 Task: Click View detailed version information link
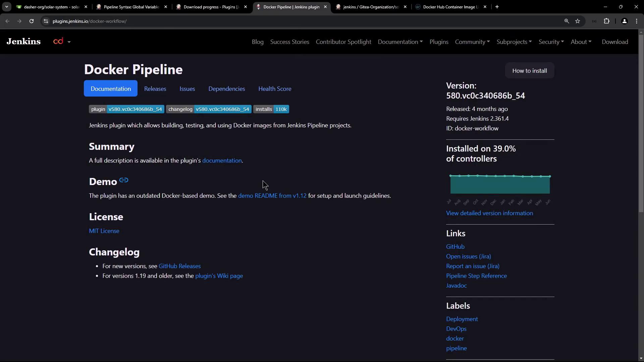click(489, 213)
